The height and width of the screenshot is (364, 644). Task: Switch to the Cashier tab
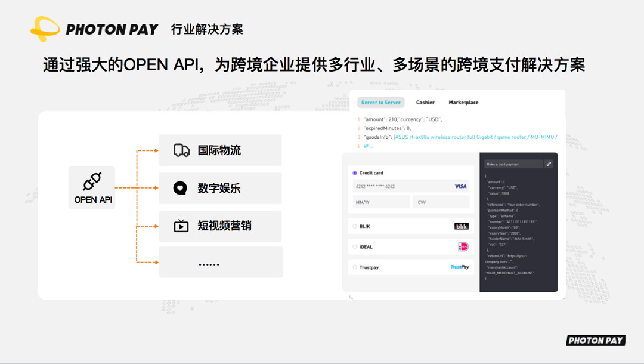point(425,102)
